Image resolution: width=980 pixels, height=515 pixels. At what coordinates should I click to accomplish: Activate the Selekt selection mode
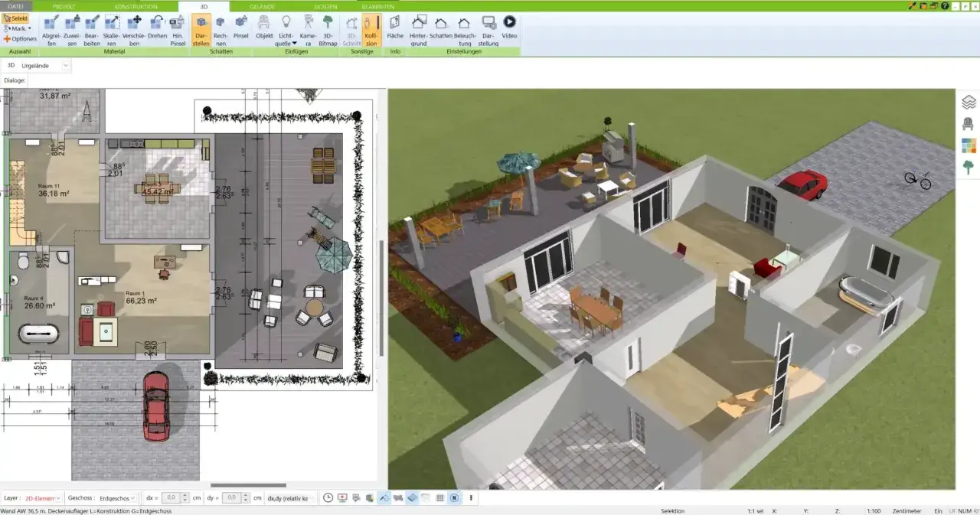15,18
